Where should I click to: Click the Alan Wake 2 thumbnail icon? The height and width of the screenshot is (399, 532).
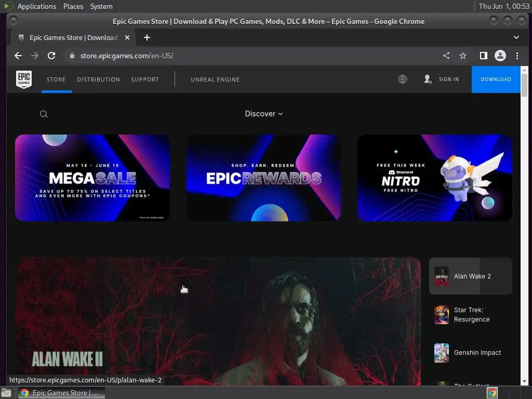[x=442, y=276]
